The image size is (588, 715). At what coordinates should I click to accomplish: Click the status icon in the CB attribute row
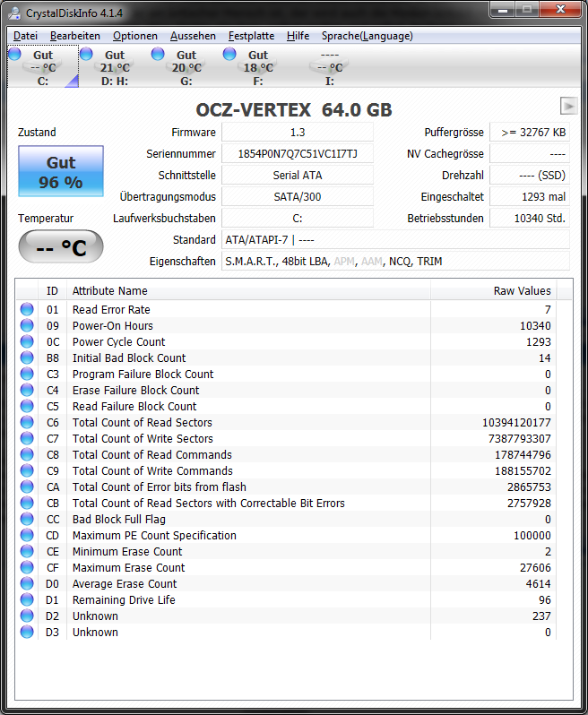click(x=27, y=503)
